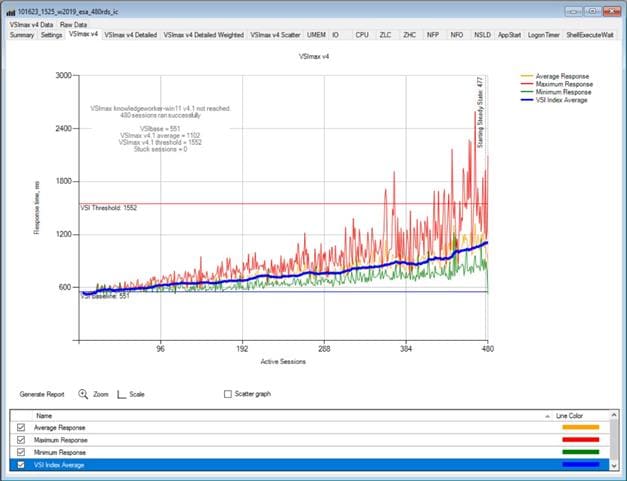
Task: Enable the Scatter graph checkbox
Action: coord(228,394)
